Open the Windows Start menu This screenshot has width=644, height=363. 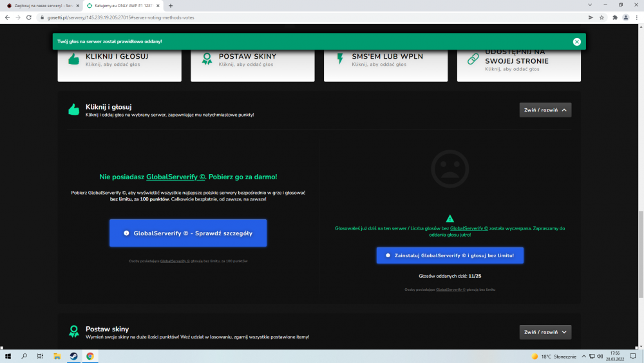click(x=8, y=357)
